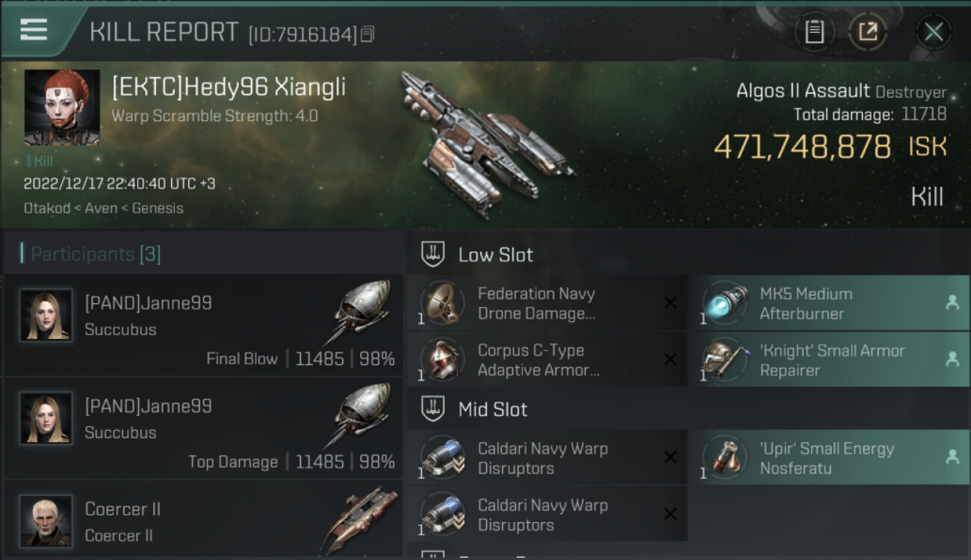Select the 'Knight' Small Armor Repairer icon

pos(725,360)
